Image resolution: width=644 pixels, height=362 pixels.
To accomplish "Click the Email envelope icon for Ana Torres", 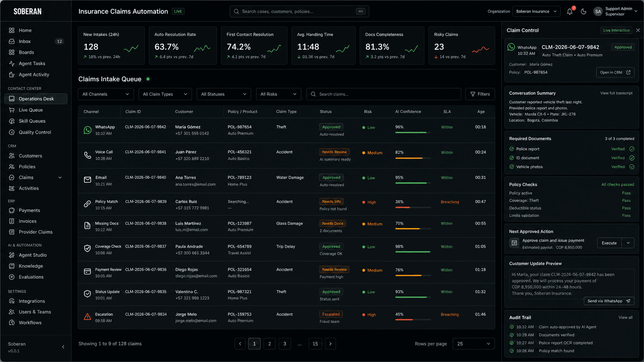I will coord(87,180).
